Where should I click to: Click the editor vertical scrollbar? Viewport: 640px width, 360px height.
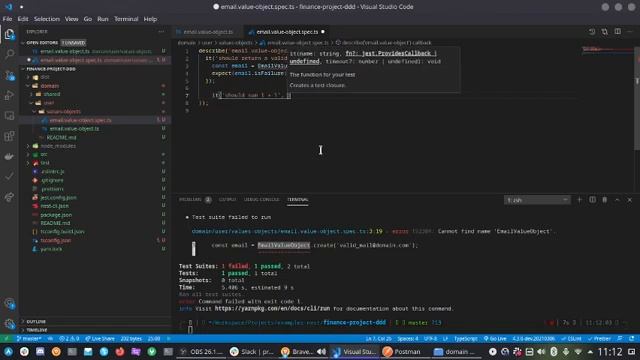tap(637, 98)
